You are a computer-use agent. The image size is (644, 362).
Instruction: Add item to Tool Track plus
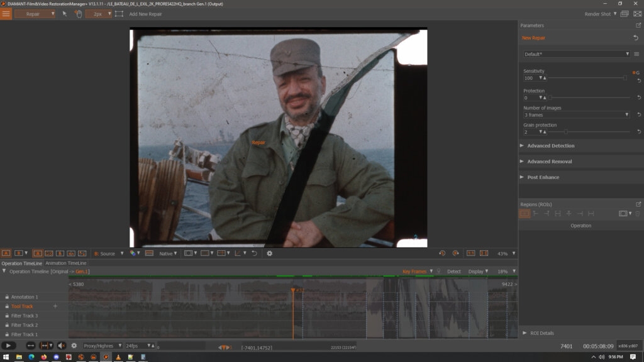(x=55, y=306)
